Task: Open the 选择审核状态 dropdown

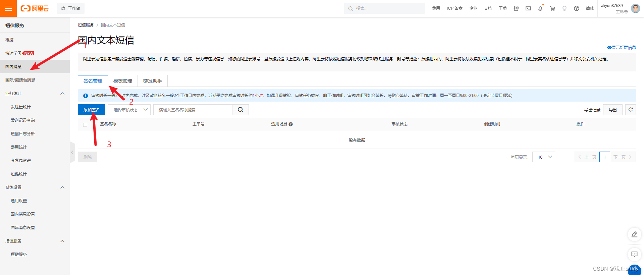Action: [129, 110]
